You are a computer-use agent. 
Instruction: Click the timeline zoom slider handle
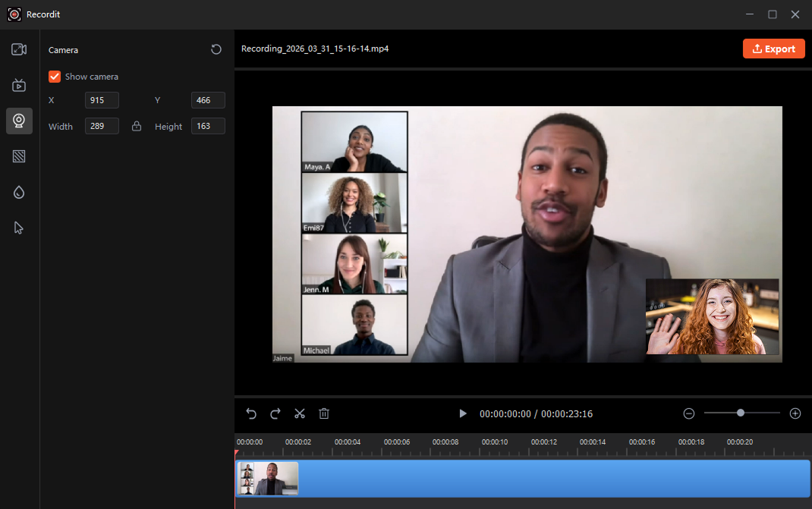tap(741, 413)
